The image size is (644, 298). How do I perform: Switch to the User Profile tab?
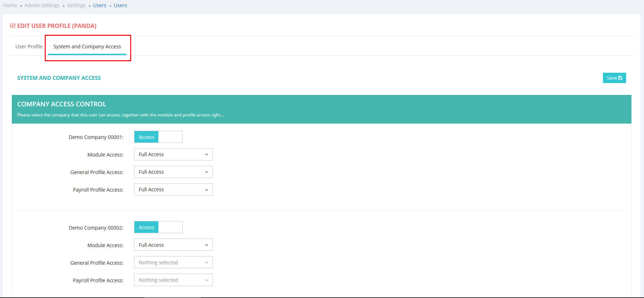point(29,47)
